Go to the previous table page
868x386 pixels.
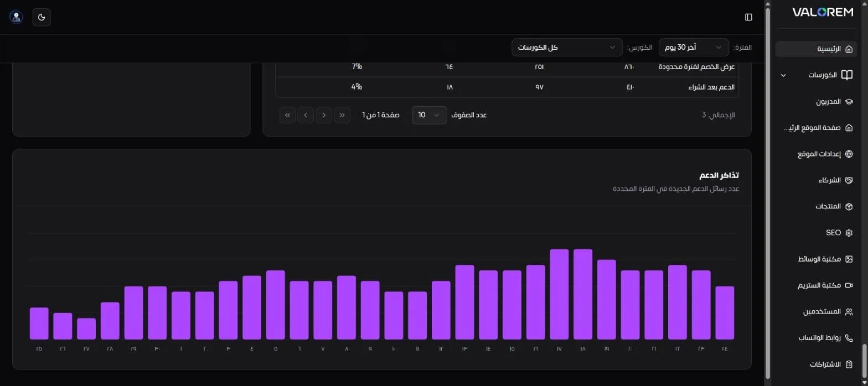324,115
